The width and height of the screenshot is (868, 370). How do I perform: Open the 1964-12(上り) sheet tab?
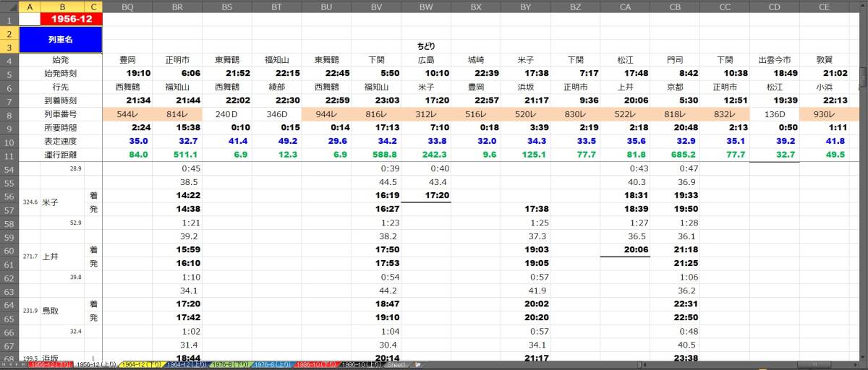click(x=187, y=365)
